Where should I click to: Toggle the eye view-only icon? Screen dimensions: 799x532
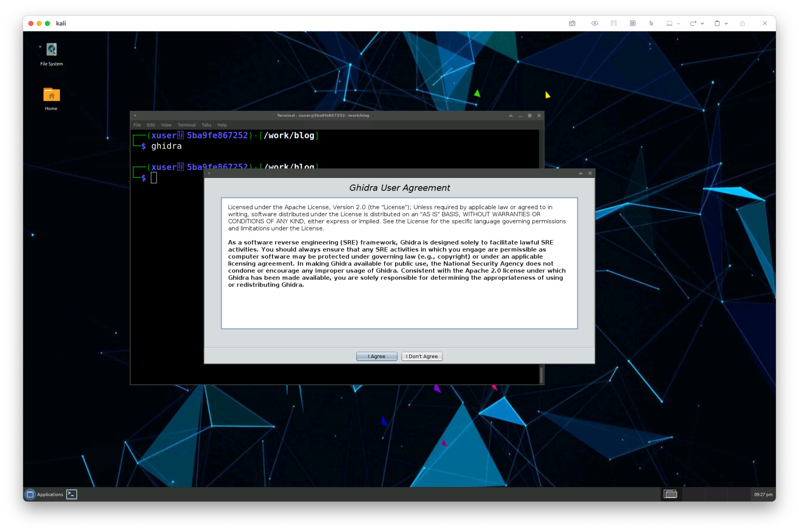click(x=595, y=23)
